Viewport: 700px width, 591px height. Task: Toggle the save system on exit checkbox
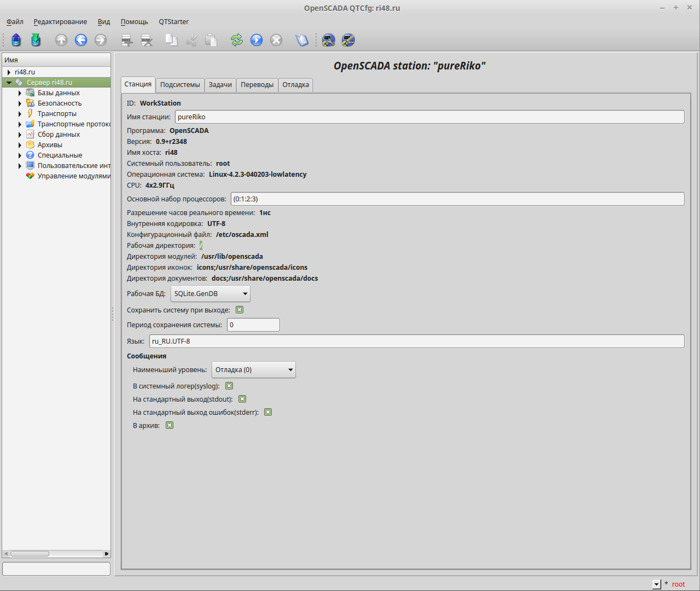coord(240,310)
